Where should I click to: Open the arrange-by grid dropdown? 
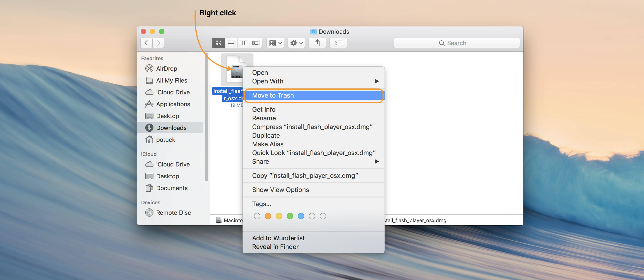point(275,43)
